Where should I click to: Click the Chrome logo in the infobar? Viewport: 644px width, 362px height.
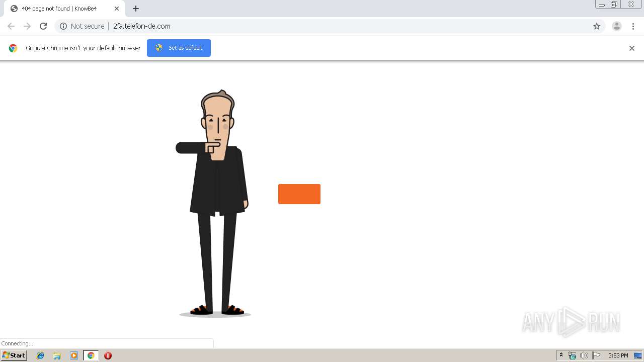[x=13, y=48]
